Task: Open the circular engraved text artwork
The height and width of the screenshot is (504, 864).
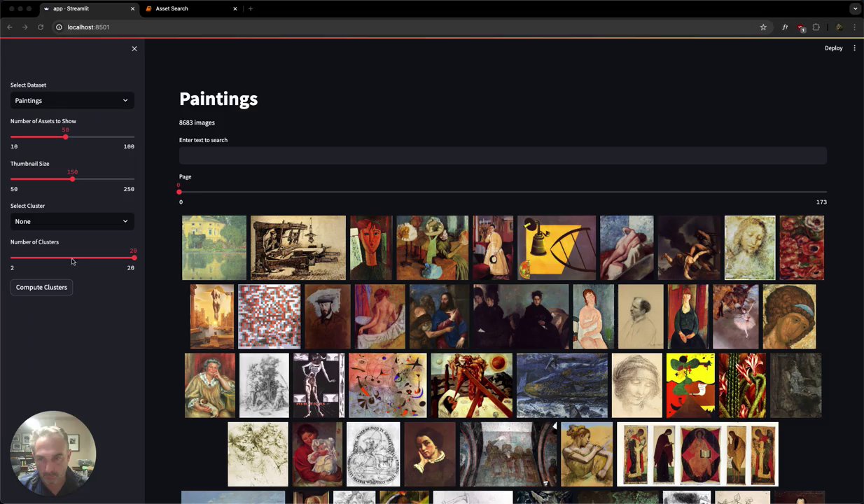Action: pyautogui.click(x=373, y=454)
